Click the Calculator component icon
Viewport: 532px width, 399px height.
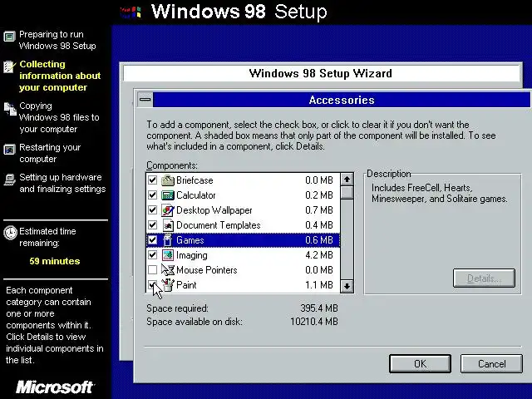pyautogui.click(x=168, y=195)
